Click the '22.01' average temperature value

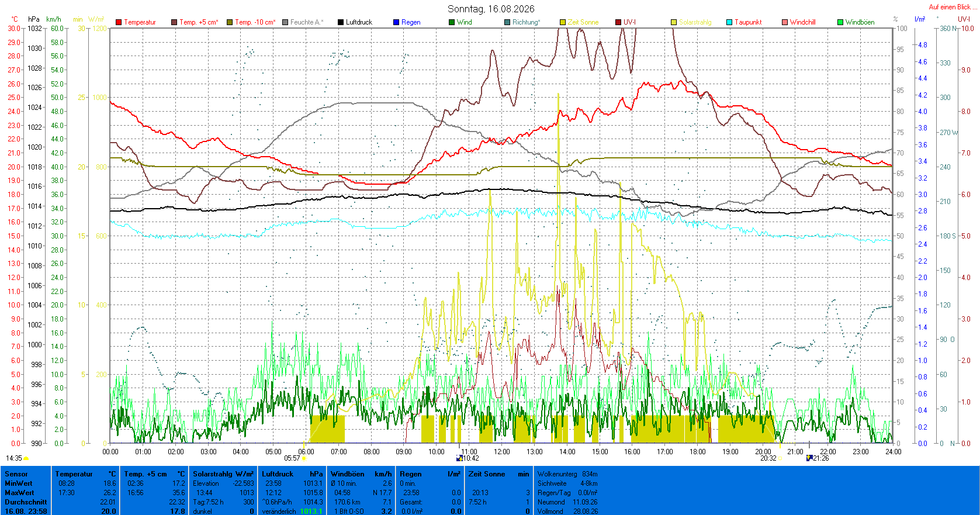pyautogui.click(x=108, y=502)
